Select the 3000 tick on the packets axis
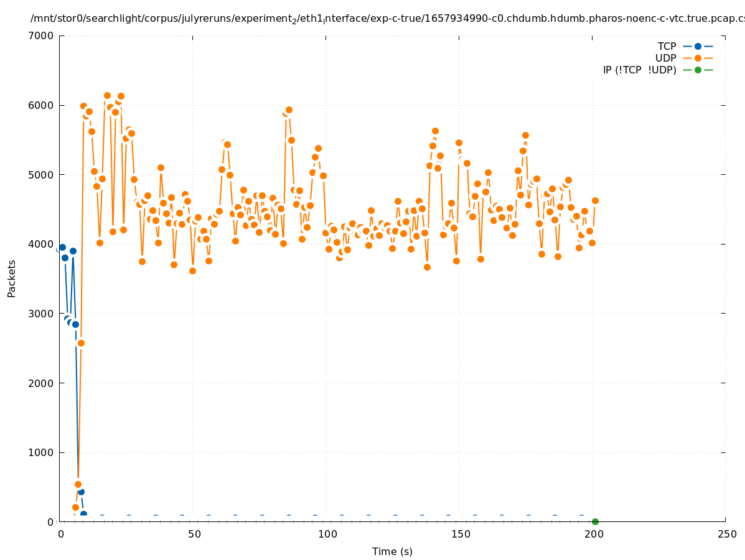This screenshot has width=745, height=560. coord(42,314)
